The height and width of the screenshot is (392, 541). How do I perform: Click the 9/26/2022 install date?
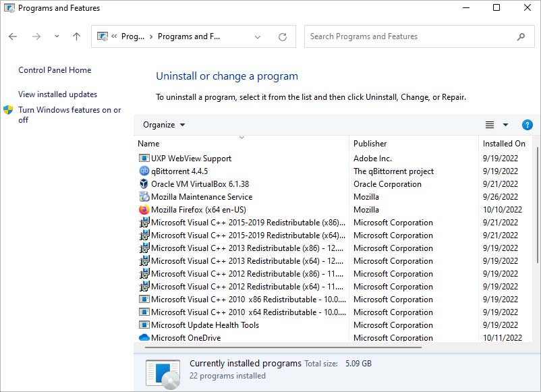[501, 197]
